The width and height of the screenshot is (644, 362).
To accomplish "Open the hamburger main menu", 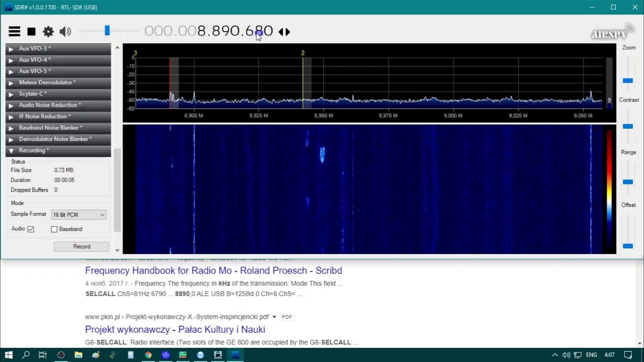I will pos(14,32).
